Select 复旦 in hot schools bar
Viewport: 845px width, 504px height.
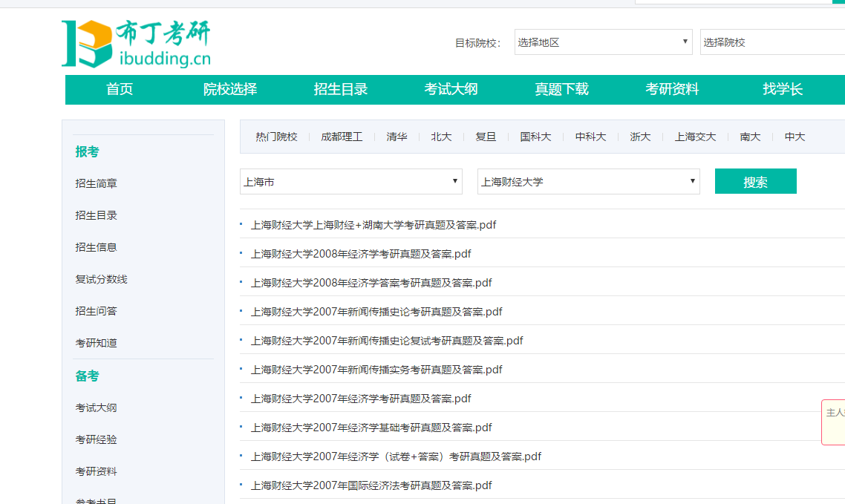point(486,137)
